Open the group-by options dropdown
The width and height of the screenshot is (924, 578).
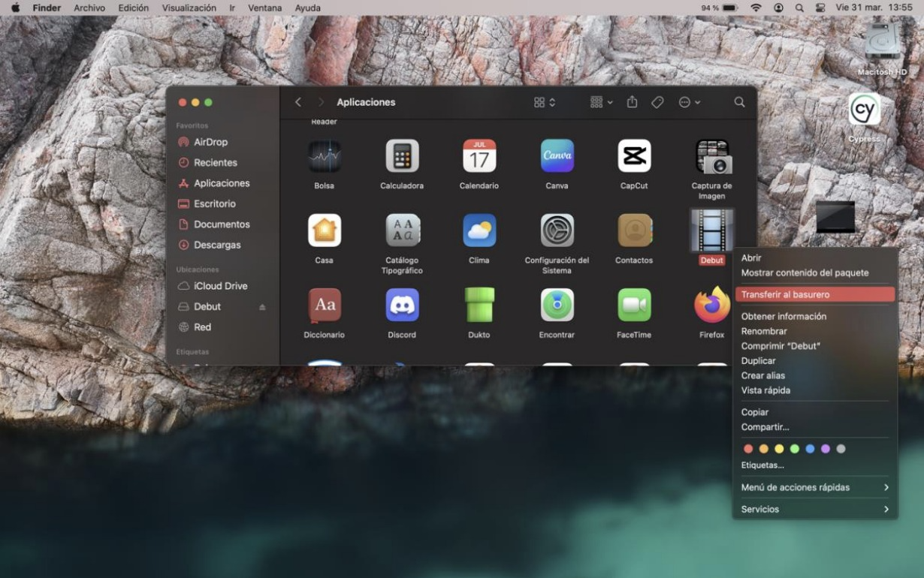[x=602, y=102]
